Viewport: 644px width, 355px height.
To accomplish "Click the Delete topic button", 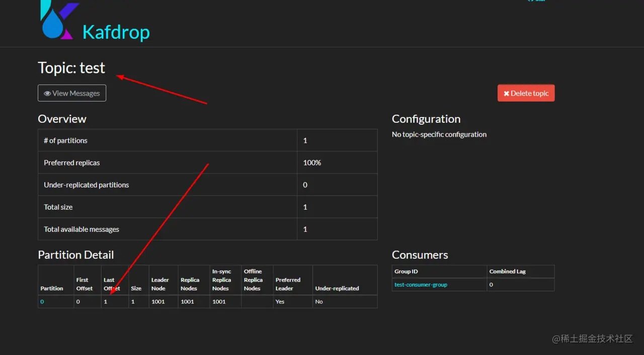I will click(526, 93).
